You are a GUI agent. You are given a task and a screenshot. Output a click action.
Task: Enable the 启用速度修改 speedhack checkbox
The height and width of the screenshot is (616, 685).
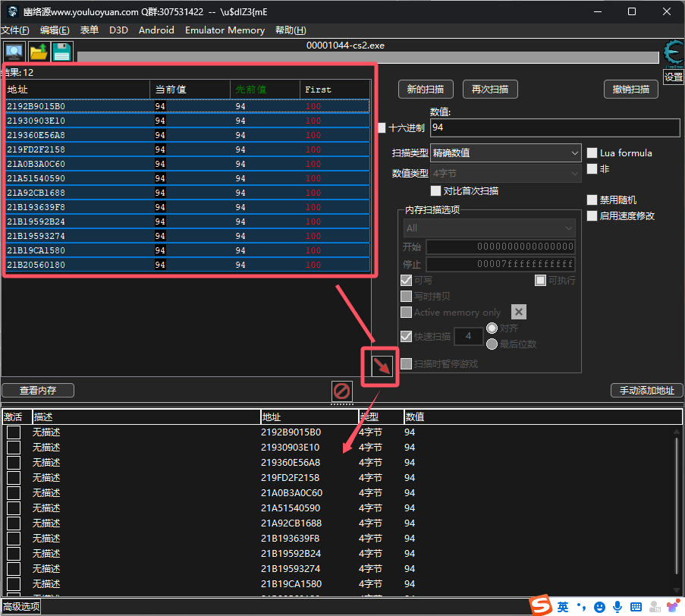pos(592,215)
